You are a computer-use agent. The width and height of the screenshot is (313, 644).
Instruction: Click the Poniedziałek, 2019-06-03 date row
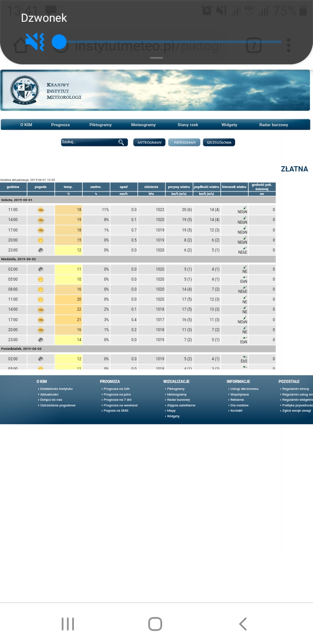(x=138, y=349)
